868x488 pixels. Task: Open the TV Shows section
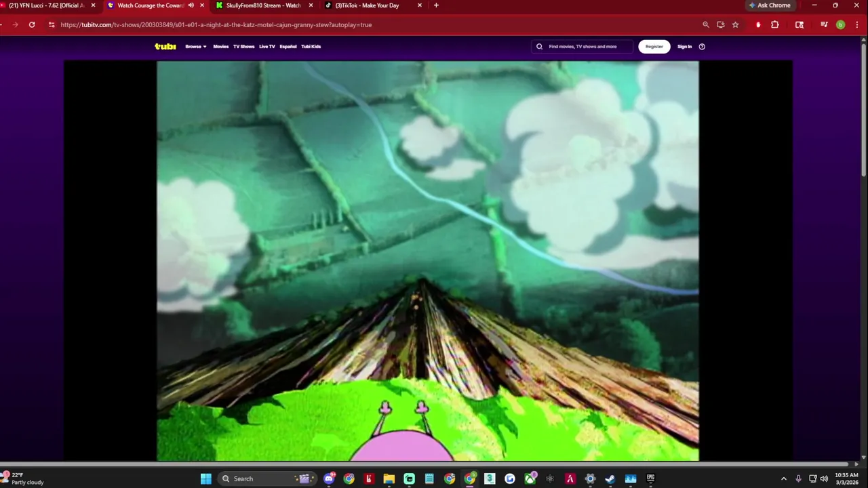pyautogui.click(x=243, y=47)
